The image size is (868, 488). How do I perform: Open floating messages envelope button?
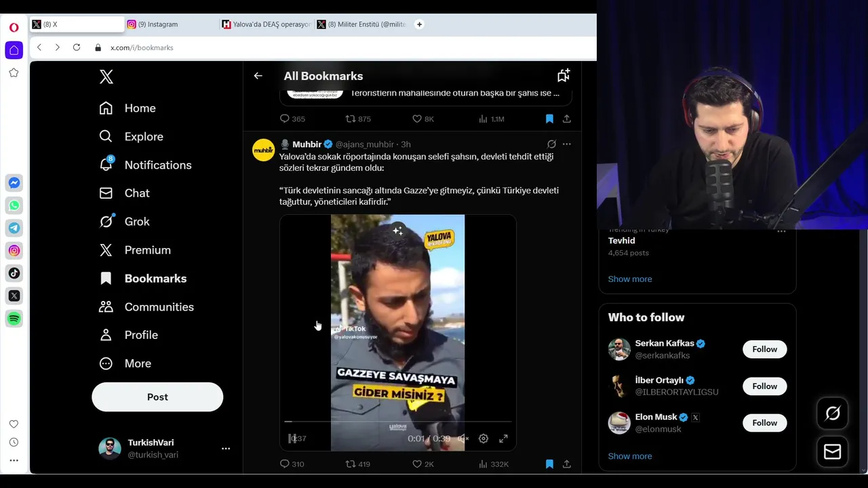pos(833,451)
